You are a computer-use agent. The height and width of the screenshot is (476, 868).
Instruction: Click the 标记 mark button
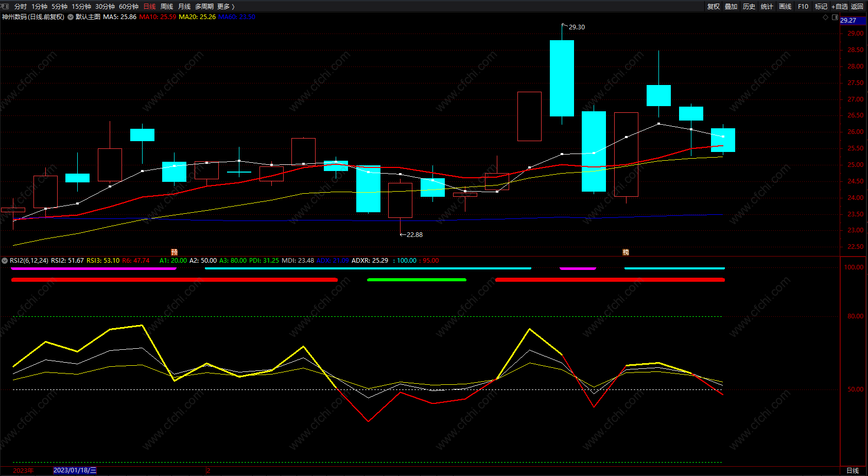821,7
